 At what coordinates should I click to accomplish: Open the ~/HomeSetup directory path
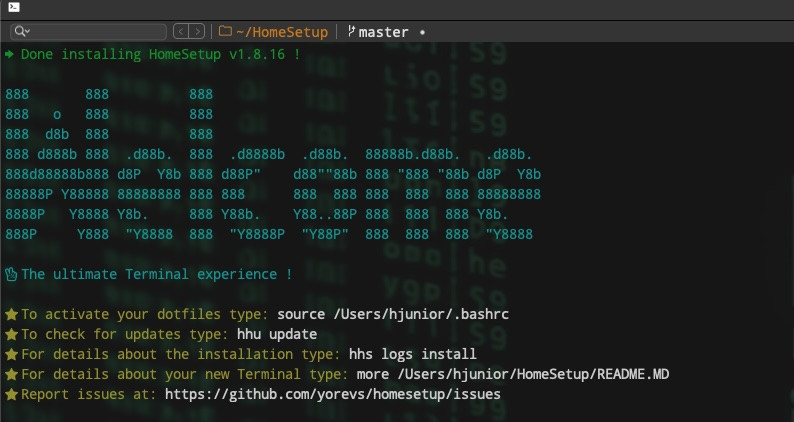tap(282, 32)
